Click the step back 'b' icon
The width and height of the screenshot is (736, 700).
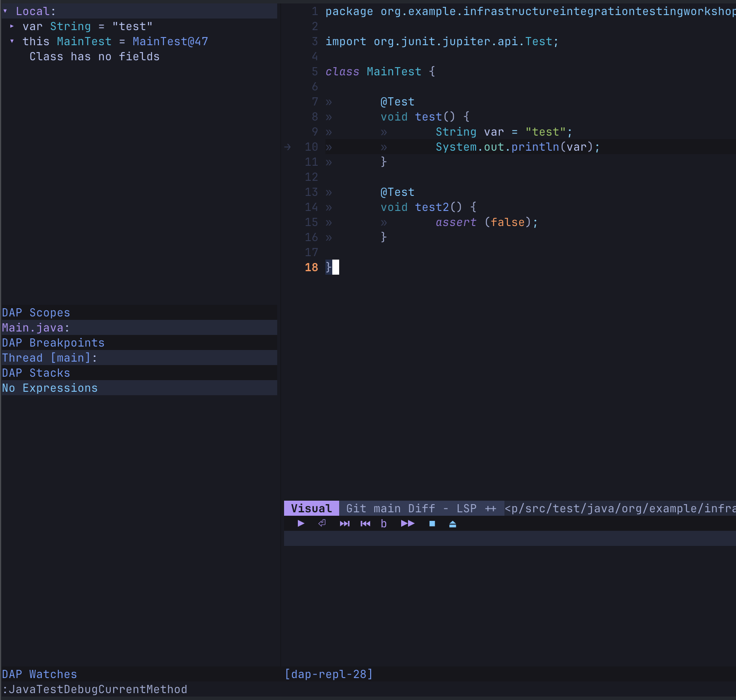[383, 523]
